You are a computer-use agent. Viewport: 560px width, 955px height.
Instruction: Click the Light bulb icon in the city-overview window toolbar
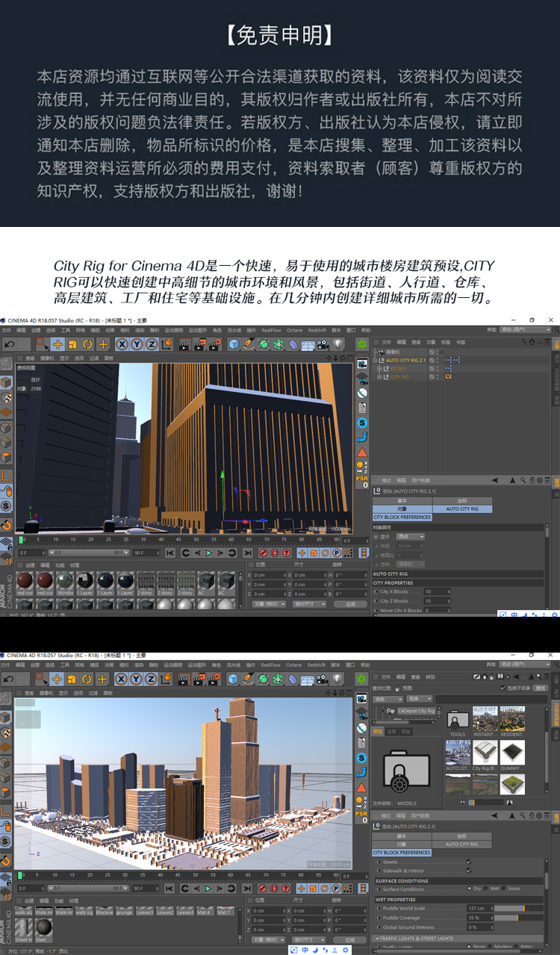[x=338, y=679]
